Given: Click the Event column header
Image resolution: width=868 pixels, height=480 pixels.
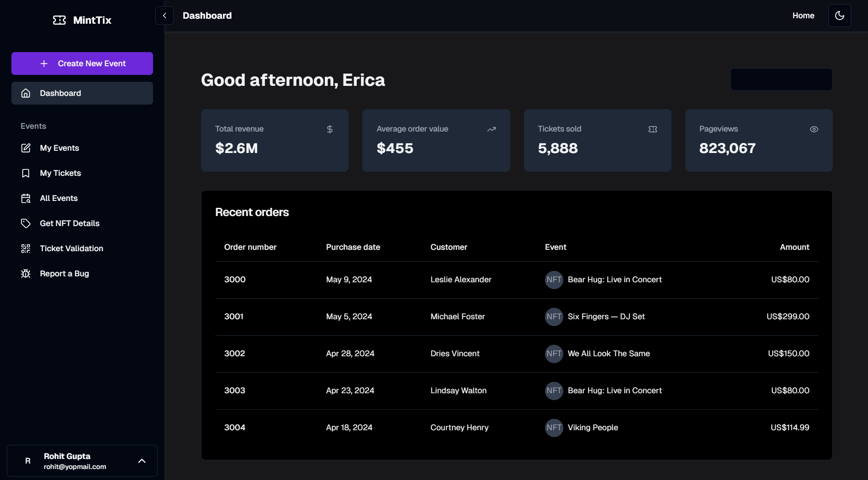Looking at the screenshot, I should click(556, 247).
